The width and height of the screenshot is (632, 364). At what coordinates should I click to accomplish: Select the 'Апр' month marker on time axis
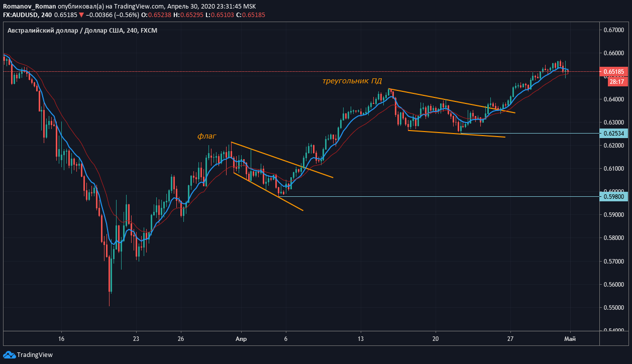241,339
